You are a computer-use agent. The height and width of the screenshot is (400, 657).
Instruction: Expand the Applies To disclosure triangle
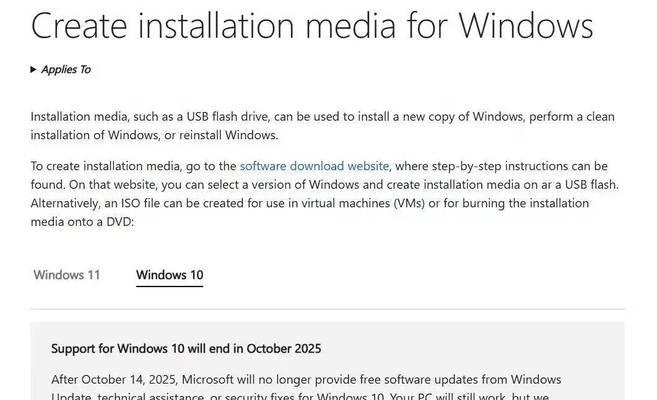[34, 70]
